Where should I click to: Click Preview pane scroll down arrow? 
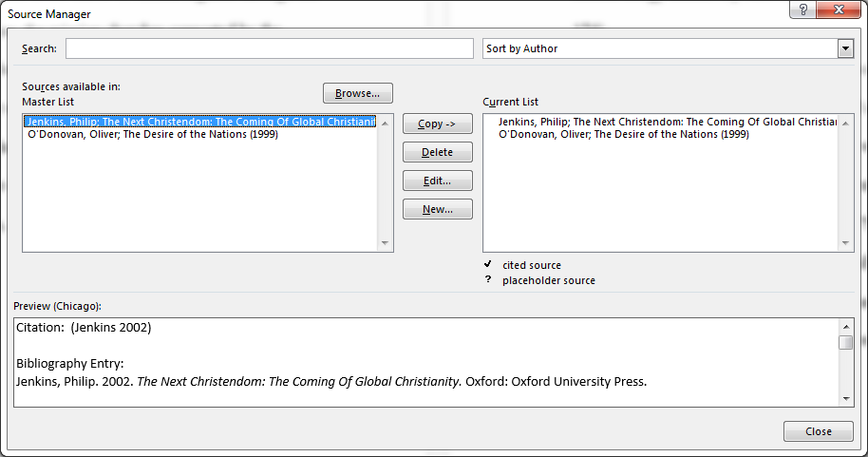[846, 398]
